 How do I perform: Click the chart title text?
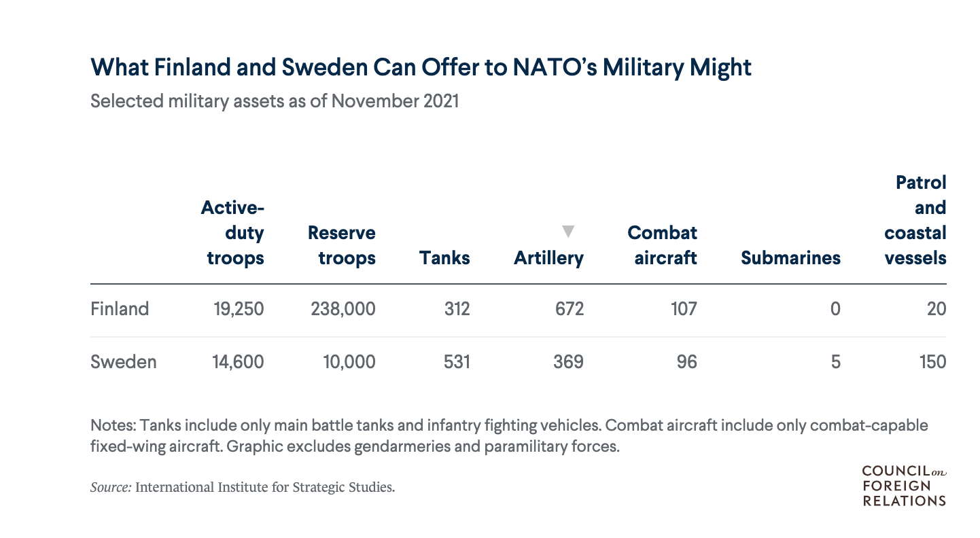click(x=421, y=67)
